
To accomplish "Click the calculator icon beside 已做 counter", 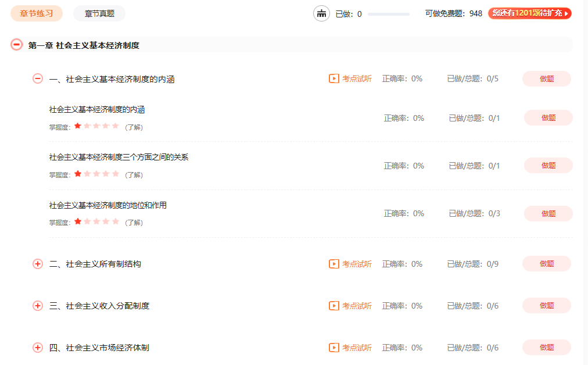I will point(321,13).
